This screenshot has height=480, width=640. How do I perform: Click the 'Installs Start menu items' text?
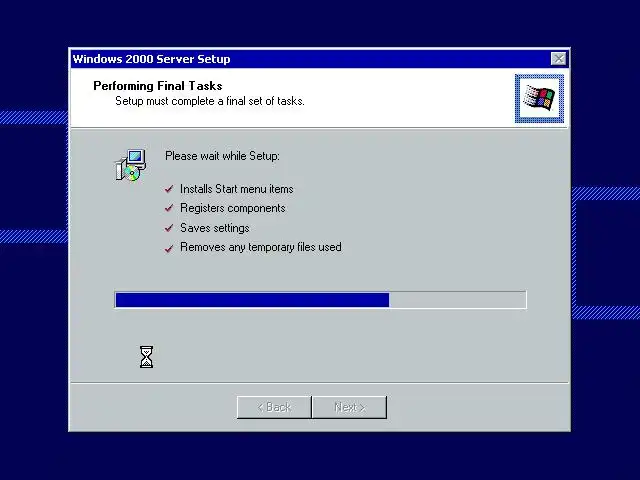(x=237, y=189)
